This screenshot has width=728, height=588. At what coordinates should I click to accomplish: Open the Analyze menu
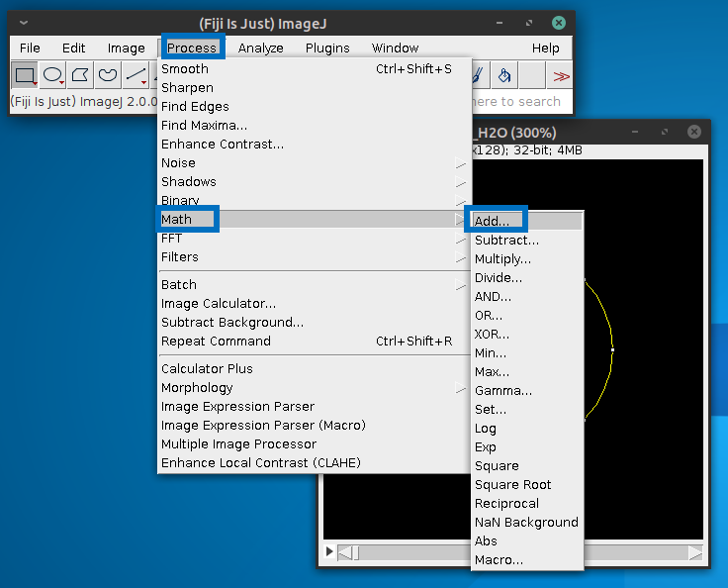260,48
